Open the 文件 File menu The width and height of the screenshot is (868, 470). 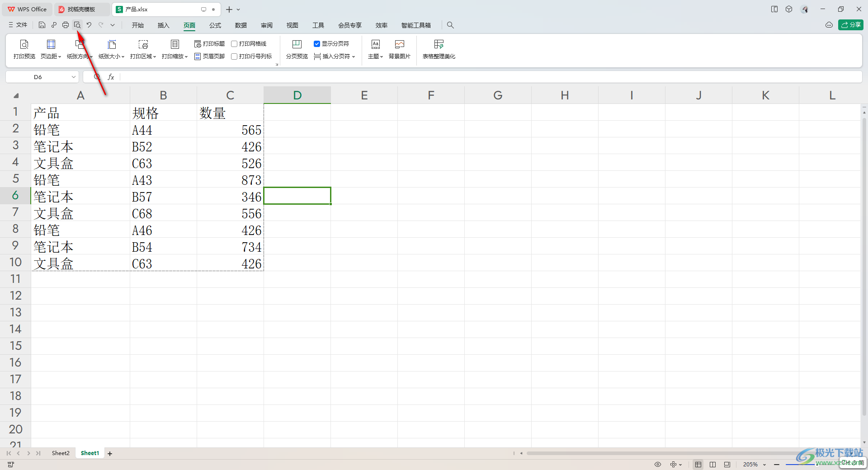(18, 25)
